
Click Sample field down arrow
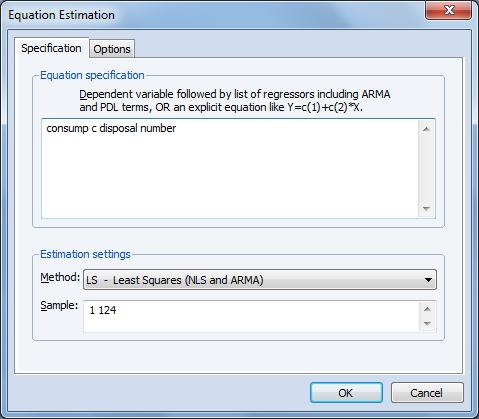(428, 323)
